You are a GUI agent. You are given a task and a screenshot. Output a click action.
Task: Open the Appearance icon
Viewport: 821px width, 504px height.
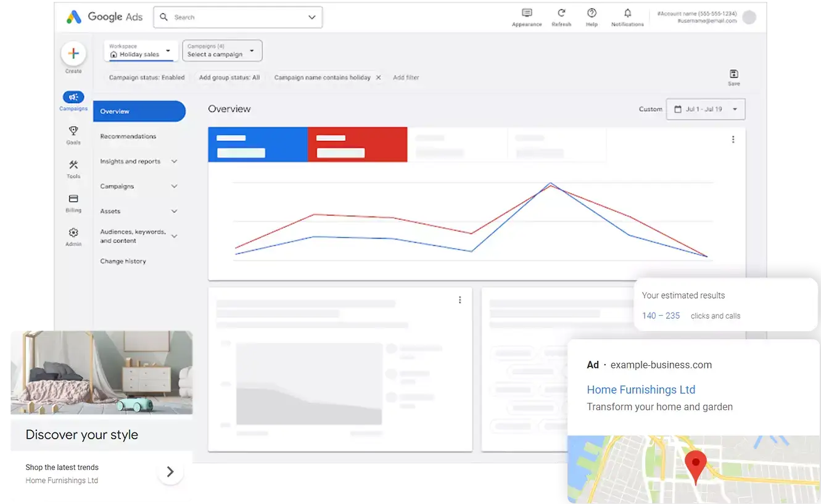pyautogui.click(x=527, y=13)
